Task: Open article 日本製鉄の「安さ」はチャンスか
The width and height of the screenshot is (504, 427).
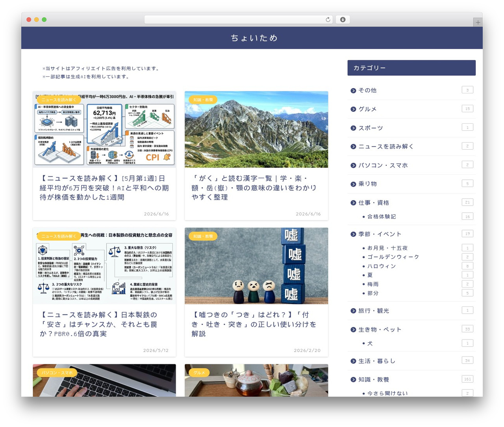Action: pos(99,324)
